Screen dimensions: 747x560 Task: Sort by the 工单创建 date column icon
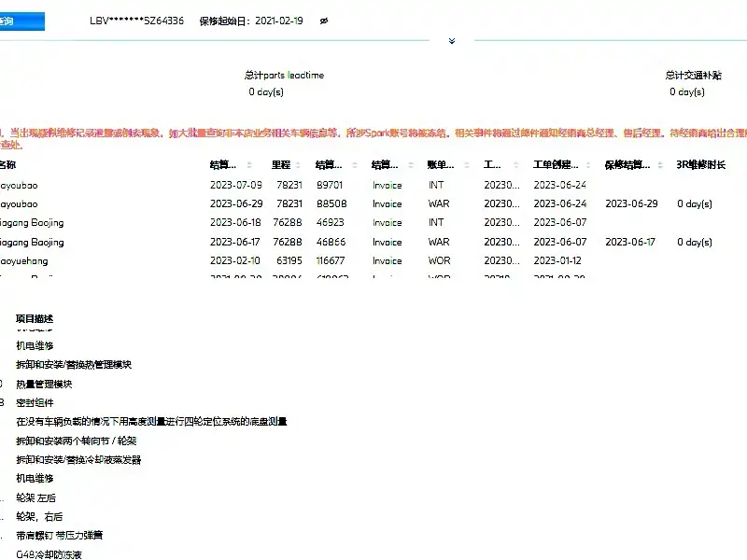(x=588, y=165)
